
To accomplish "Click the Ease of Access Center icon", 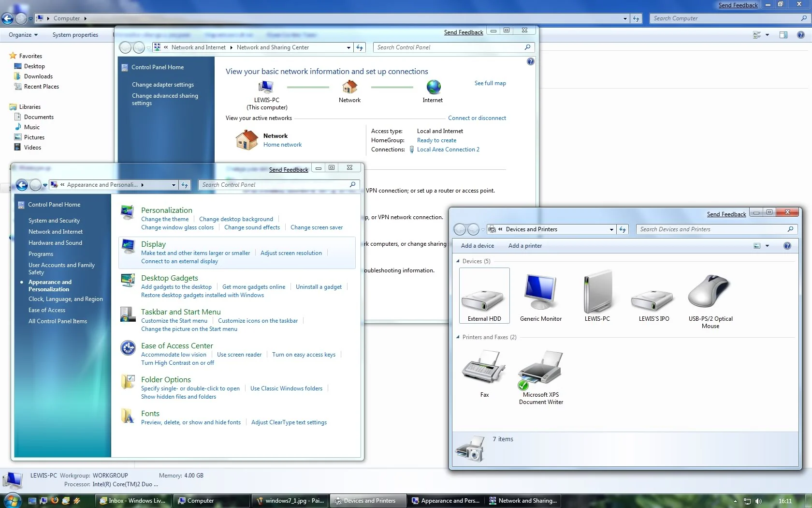I will coord(128,348).
